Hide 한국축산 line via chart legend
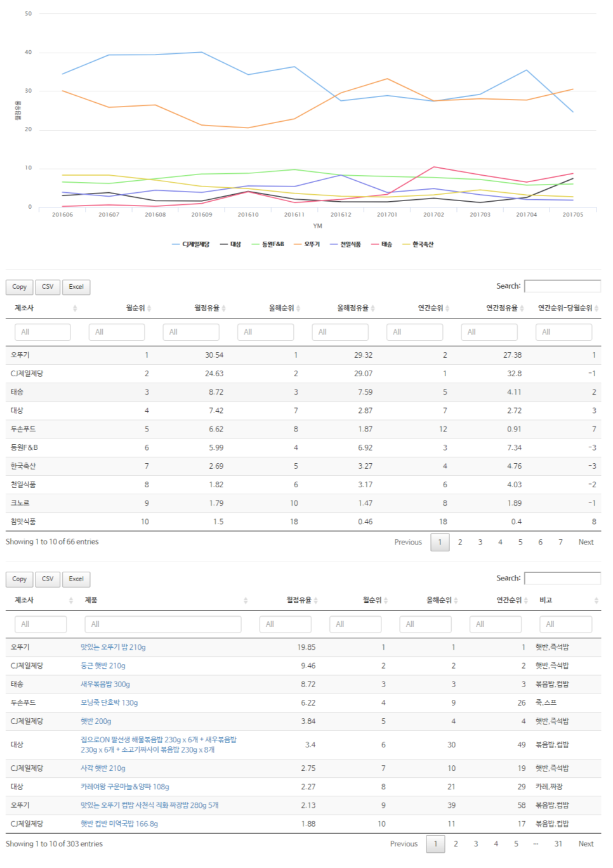This screenshot has width=613, height=868. pyautogui.click(x=418, y=244)
